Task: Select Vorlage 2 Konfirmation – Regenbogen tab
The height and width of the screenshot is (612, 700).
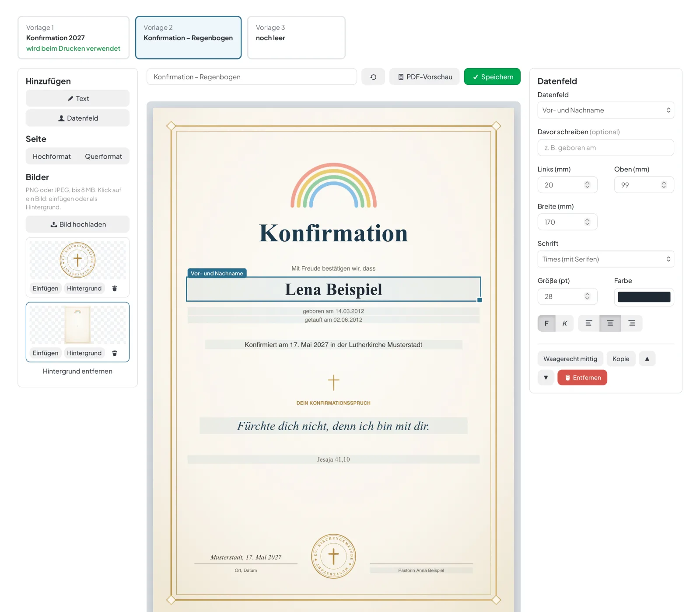Action: pos(188,38)
